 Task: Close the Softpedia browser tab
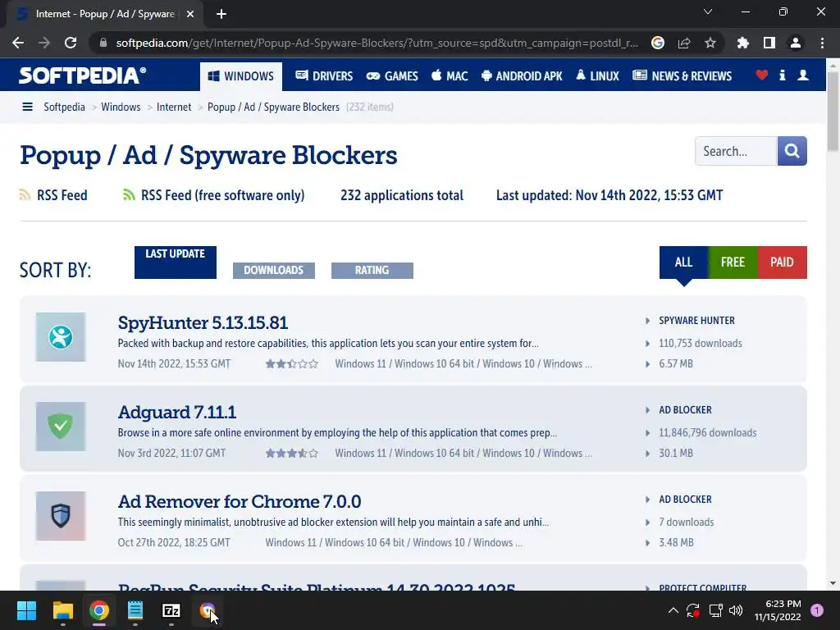[x=190, y=14]
